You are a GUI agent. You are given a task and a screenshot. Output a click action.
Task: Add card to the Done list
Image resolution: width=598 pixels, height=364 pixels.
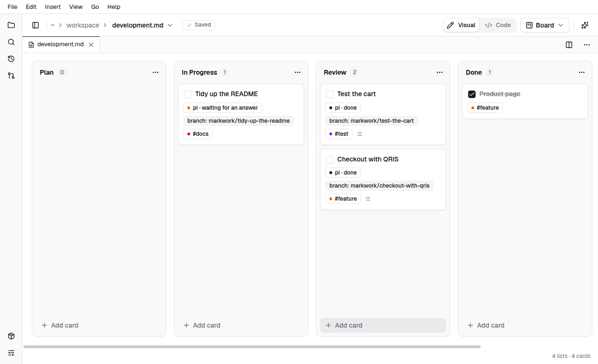[525, 325]
